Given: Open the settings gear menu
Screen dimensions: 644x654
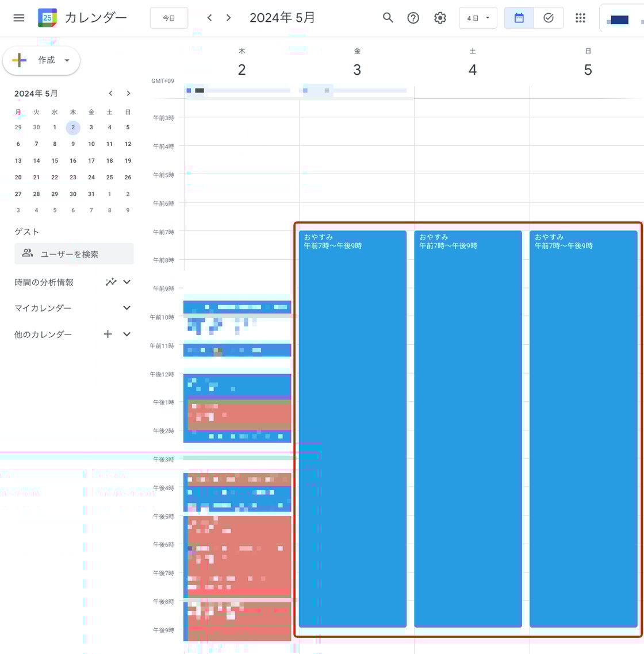Looking at the screenshot, I should pos(440,18).
